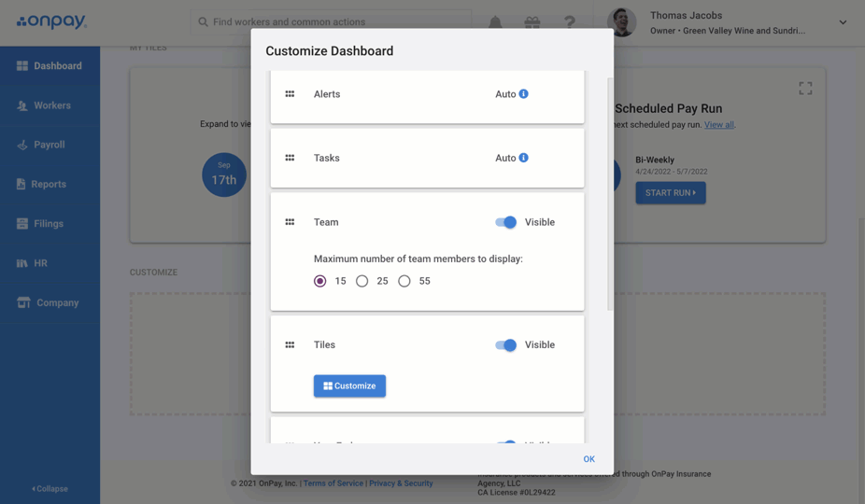Screen dimensions: 865x504
Task: Toggle Tiles visibility switch
Action: tap(505, 345)
